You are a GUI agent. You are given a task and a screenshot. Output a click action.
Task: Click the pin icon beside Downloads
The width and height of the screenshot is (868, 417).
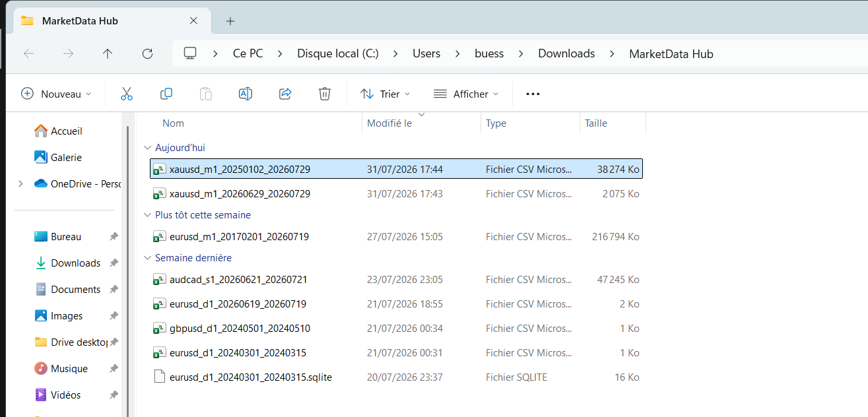tap(114, 263)
